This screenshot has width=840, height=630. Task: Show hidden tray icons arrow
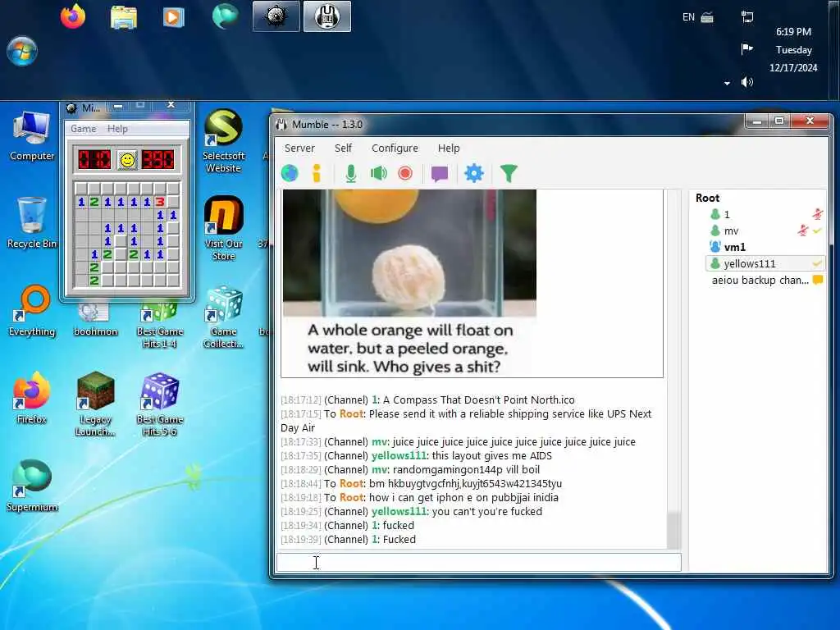[x=727, y=83]
